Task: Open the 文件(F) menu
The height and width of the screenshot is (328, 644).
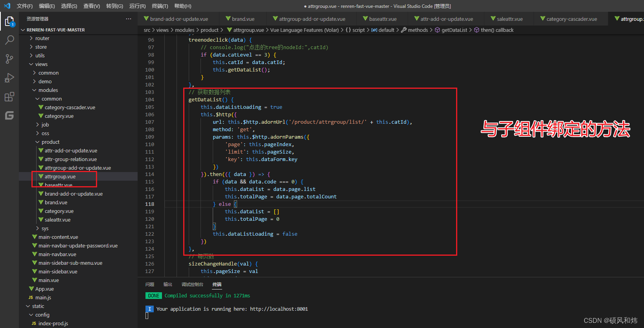Action: click(x=25, y=6)
